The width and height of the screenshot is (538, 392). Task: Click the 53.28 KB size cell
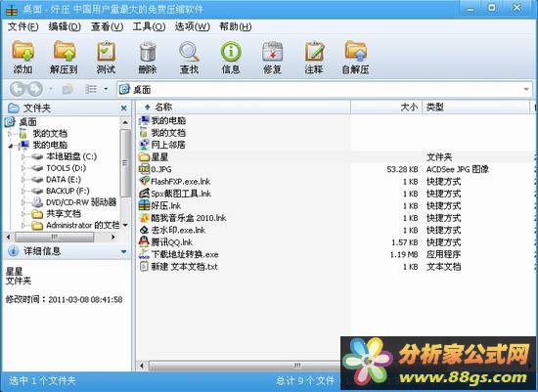[402, 169]
